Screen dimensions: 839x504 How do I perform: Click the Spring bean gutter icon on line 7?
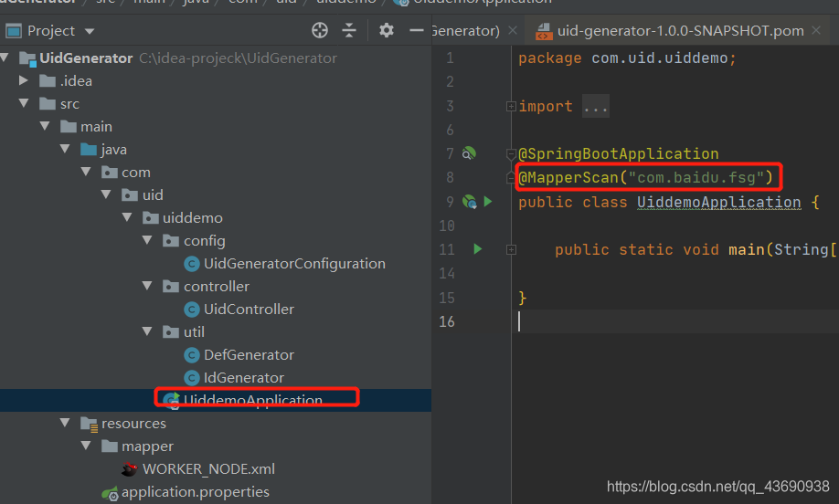point(469,154)
